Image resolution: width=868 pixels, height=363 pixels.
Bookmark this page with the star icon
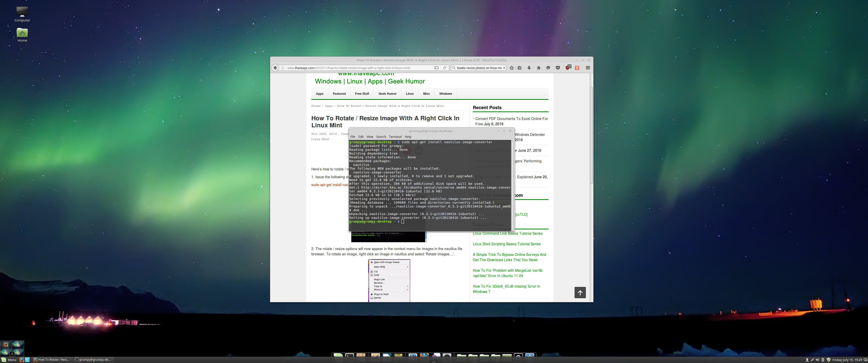click(x=511, y=68)
